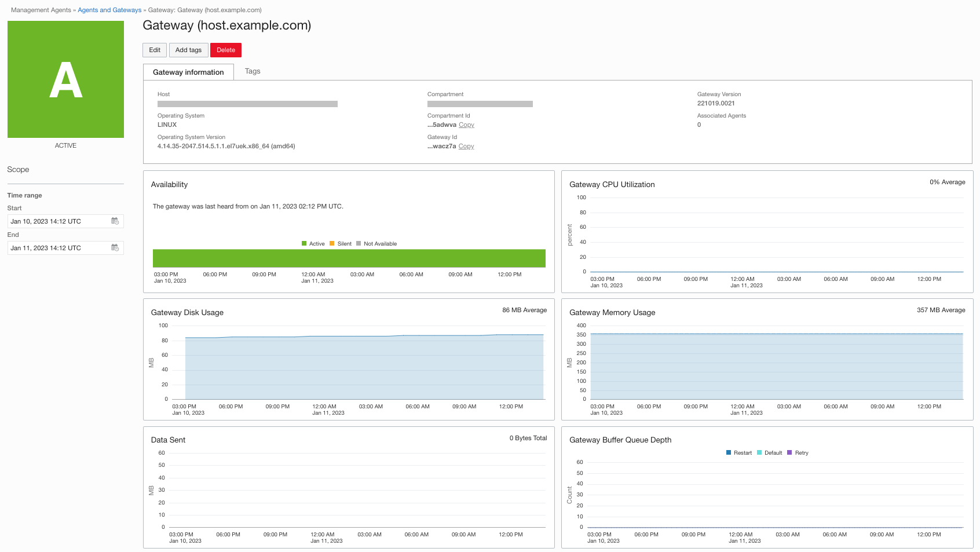Switch to the Tags tab
Image resolution: width=980 pixels, height=552 pixels.
pyautogui.click(x=253, y=71)
